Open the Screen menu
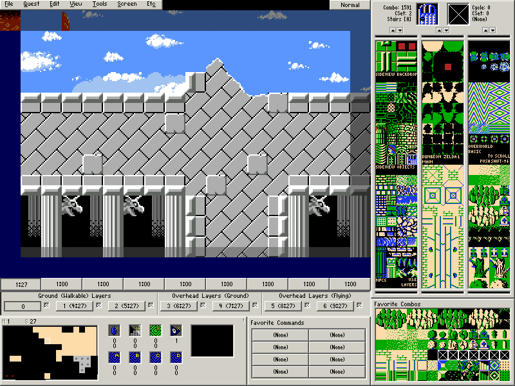The image size is (515, 386). [127, 4]
